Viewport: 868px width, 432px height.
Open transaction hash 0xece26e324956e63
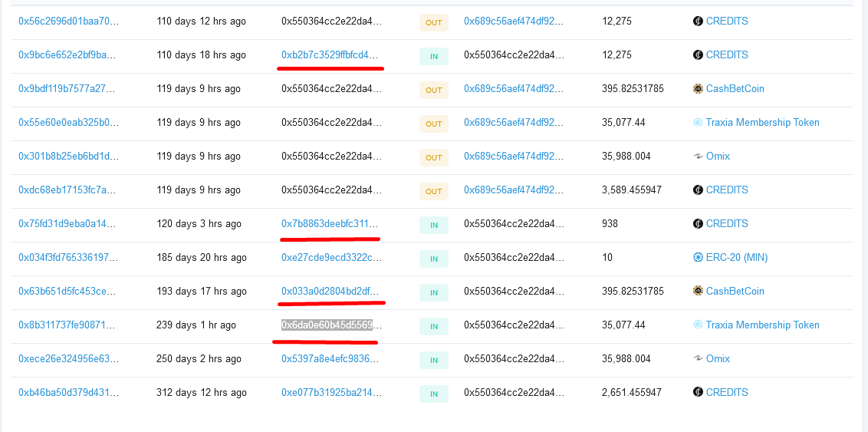[69, 359]
